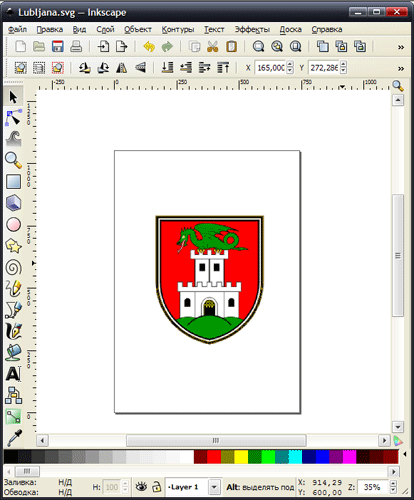The width and height of the screenshot is (414, 500).
Task: Click the Export icon
Action: click(x=122, y=46)
